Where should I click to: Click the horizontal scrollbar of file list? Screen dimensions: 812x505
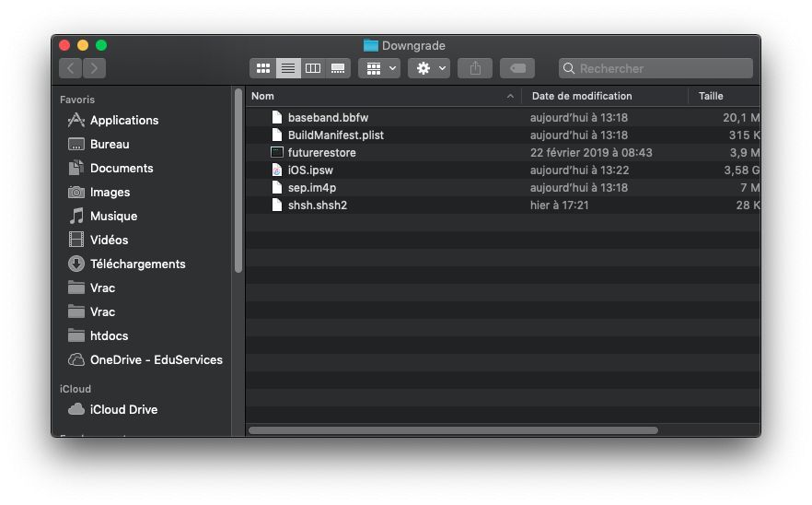click(453, 430)
